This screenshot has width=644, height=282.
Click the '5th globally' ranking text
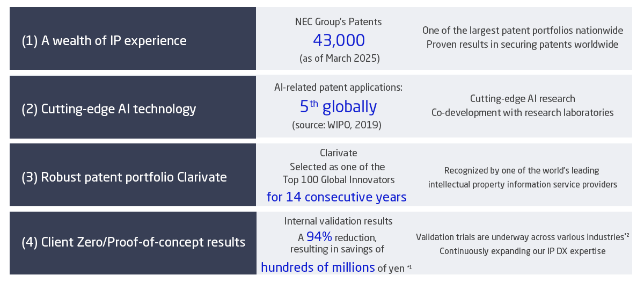click(x=339, y=106)
